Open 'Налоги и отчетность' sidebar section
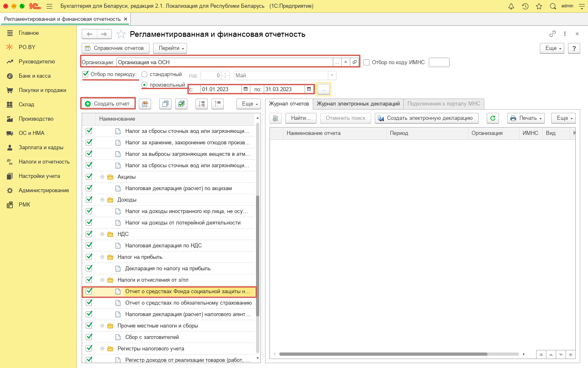588x368 pixels. 44,162
